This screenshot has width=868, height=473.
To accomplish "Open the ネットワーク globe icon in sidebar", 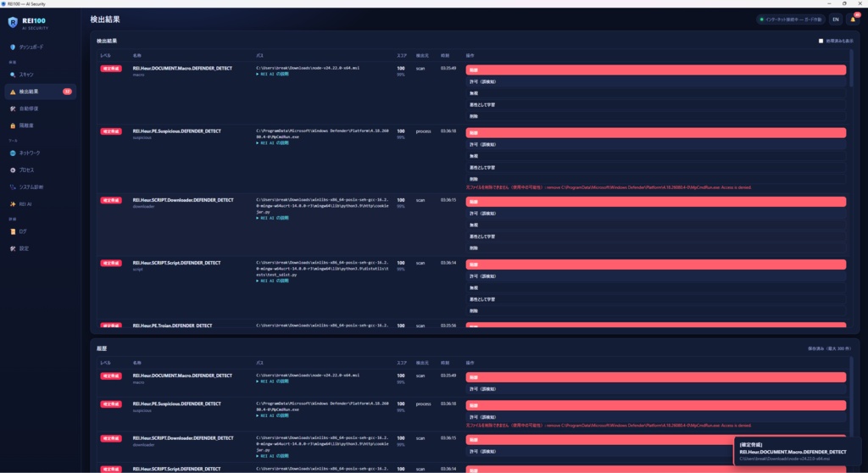I will point(13,153).
